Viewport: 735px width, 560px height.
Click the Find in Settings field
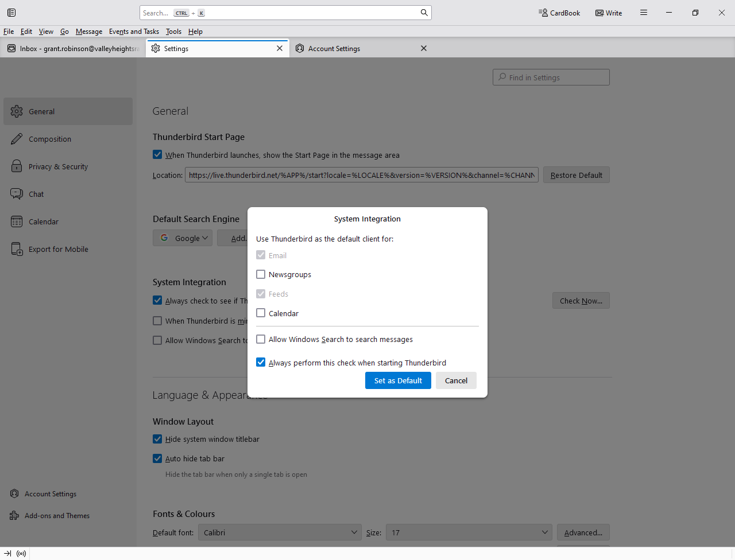tap(551, 77)
